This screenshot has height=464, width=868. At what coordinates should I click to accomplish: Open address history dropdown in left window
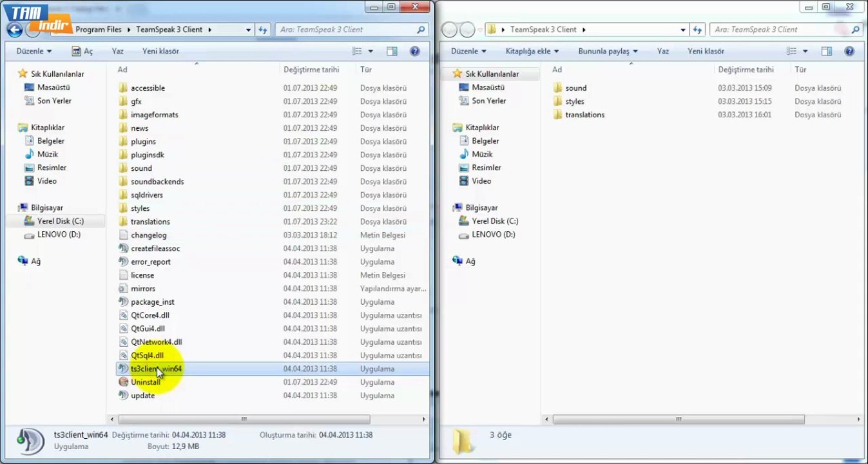249,30
